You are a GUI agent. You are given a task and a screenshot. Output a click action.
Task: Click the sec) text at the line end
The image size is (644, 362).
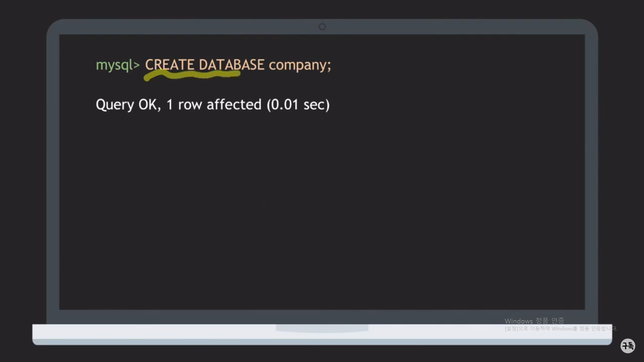tap(316, 105)
